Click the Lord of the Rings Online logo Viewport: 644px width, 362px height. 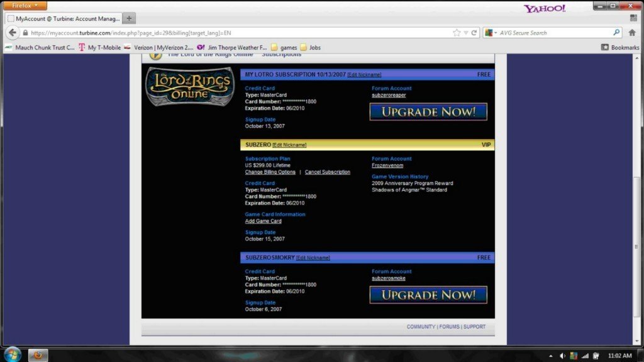pyautogui.click(x=190, y=87)
